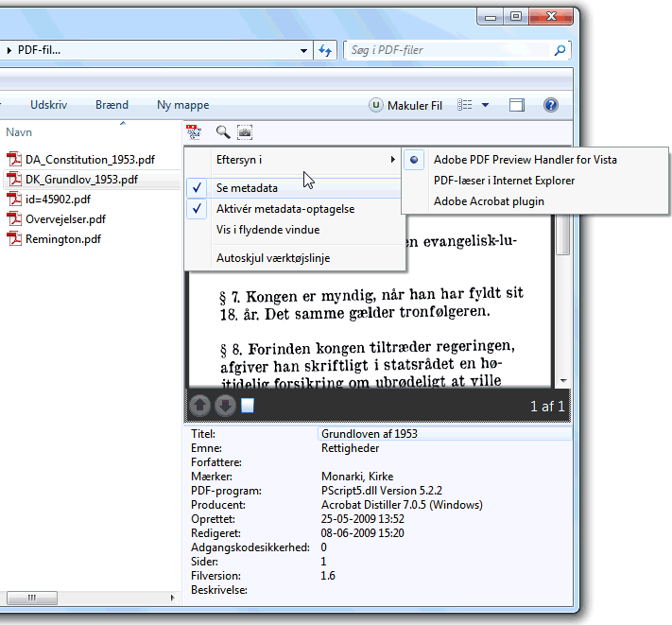Click file list scroll right arrow
Viewport: 672px width, 625px height.
[x=172, y=598]
